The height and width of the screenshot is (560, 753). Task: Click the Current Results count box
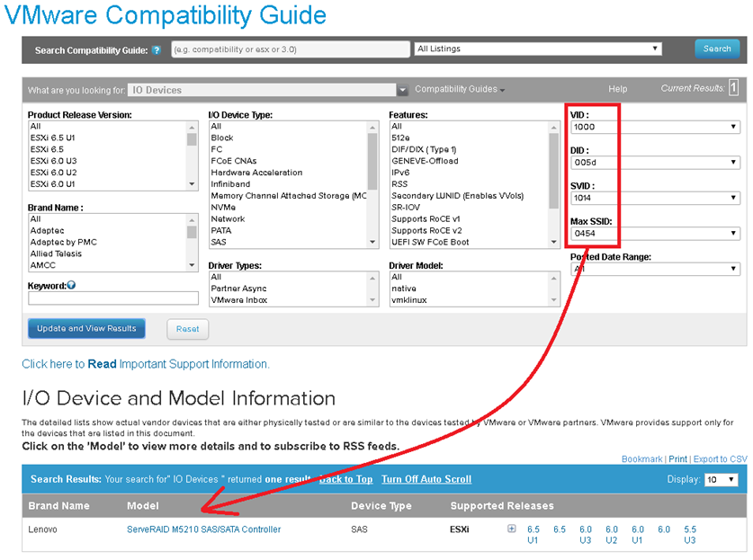[733, 87]
